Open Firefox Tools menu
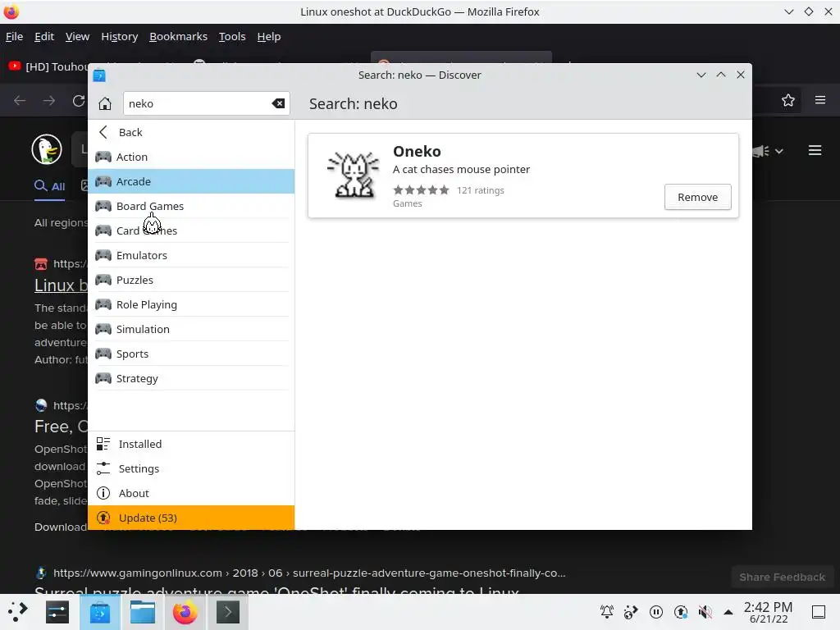 [x=232, y=36]
